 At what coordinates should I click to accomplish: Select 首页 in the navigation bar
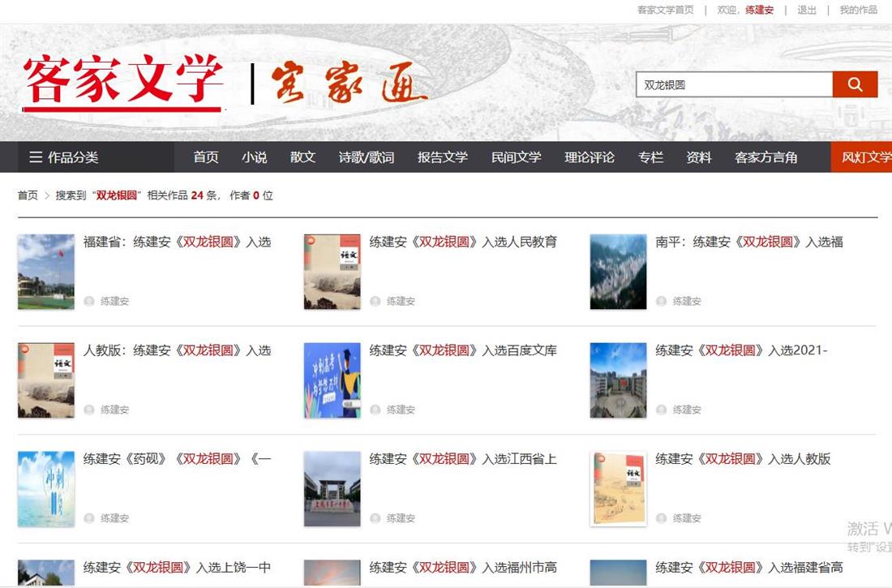click(x=206, y=157)
